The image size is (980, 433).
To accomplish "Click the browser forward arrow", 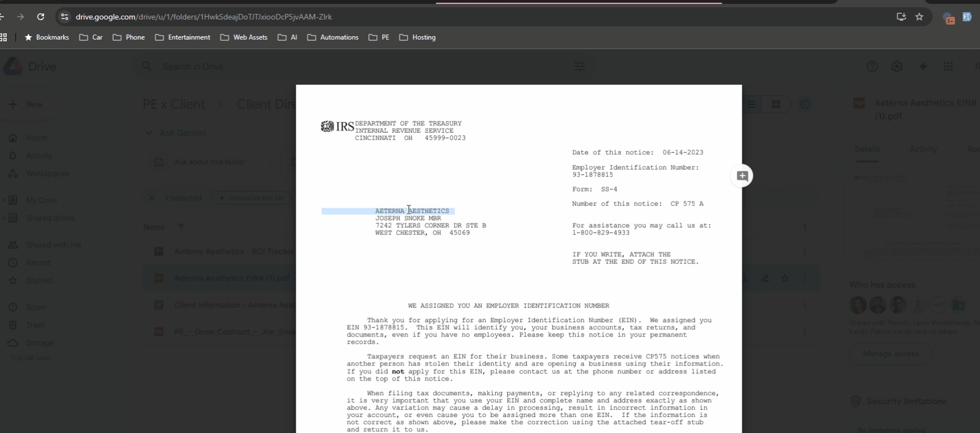I will pos(21,17).
